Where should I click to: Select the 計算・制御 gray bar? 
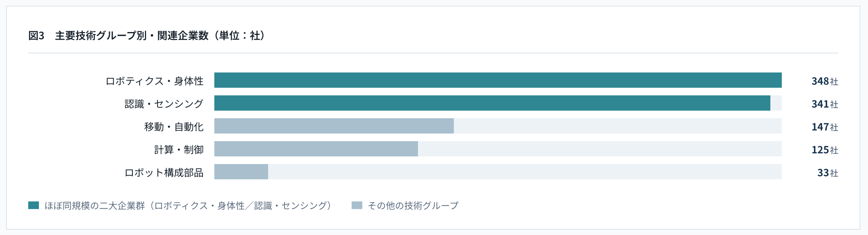pyautogui.click(x=316, y=149)
